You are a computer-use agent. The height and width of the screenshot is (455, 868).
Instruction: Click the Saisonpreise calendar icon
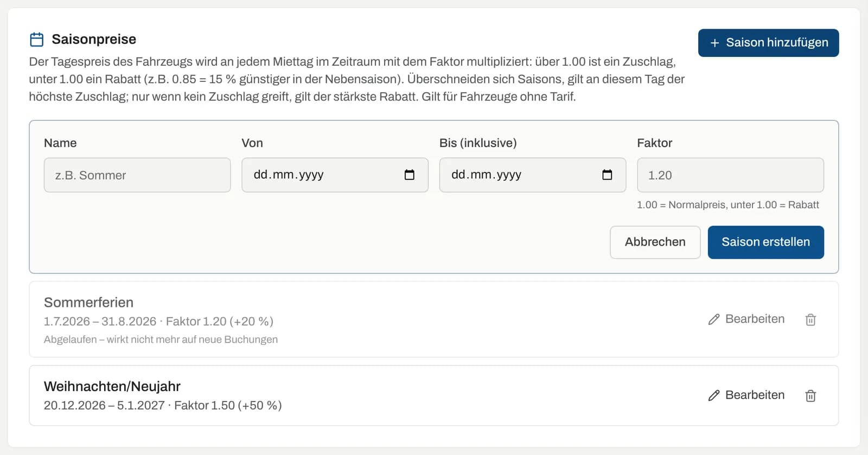37,40
